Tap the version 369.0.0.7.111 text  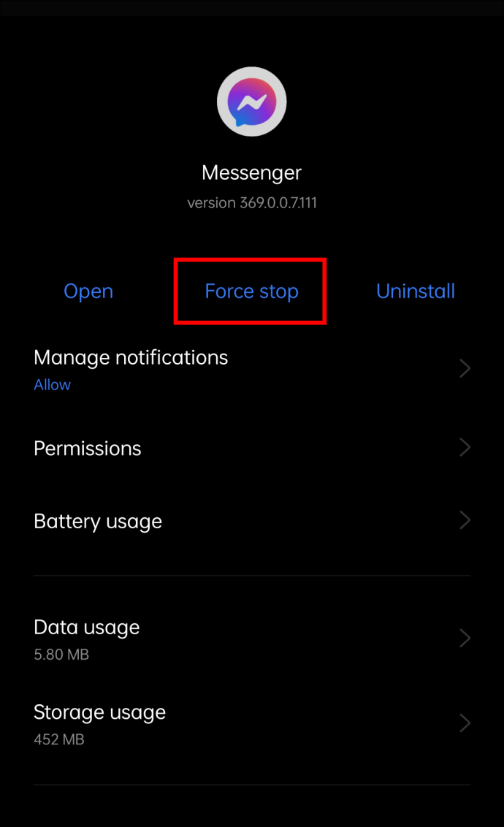pyautogui.click(x=252, y=203)
